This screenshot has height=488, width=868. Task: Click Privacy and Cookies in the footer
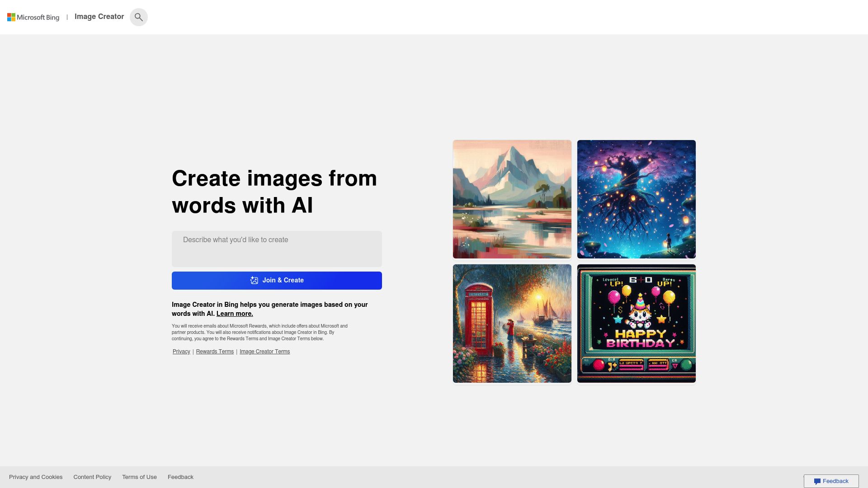point(36,477)
